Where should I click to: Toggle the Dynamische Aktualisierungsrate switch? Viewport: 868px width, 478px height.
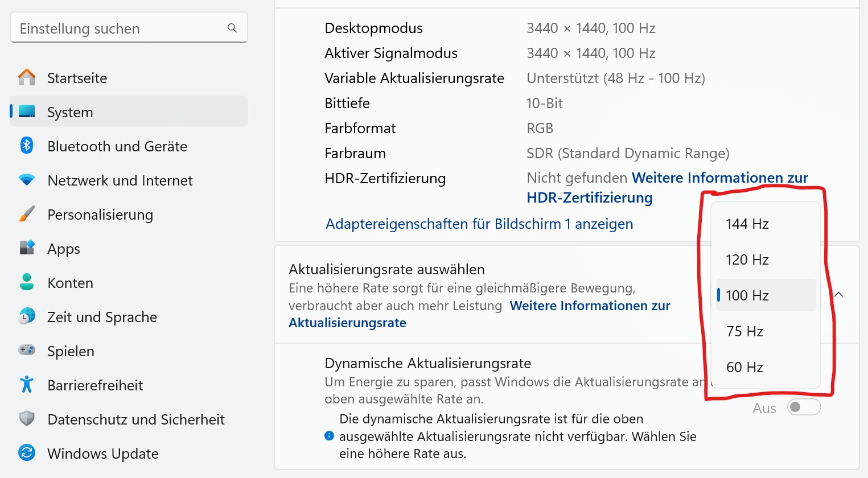pyautogui.click(x=803, y=407)
